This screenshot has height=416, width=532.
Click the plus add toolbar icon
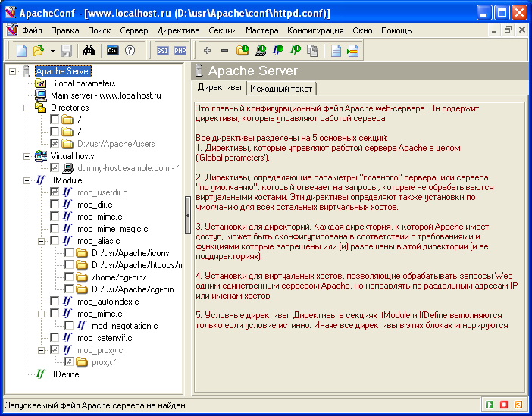click(207, 51)
